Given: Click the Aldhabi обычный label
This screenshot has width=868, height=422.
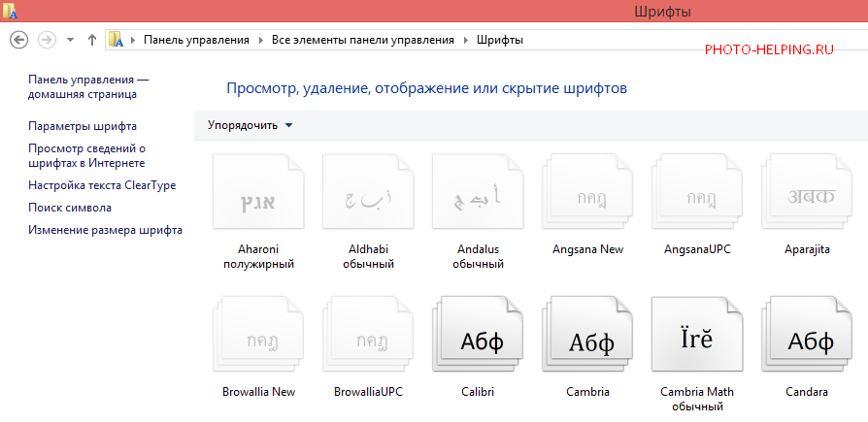Looking at the screenshot, I should pos(368,257).
